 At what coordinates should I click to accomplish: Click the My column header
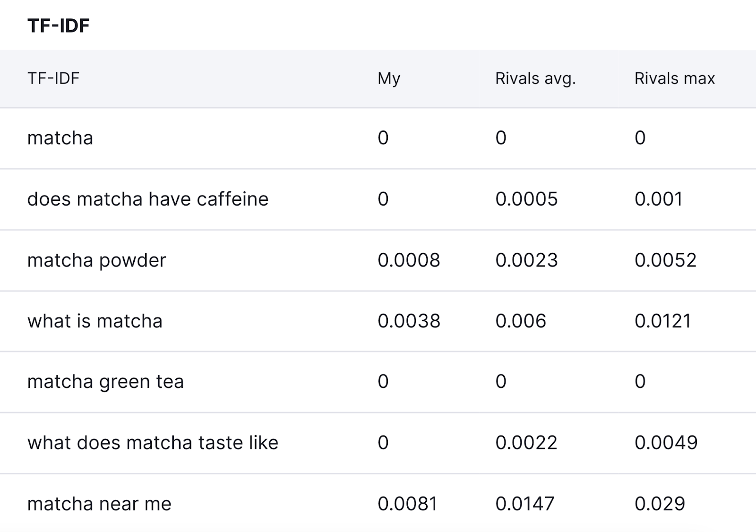(x=387, y=78)
